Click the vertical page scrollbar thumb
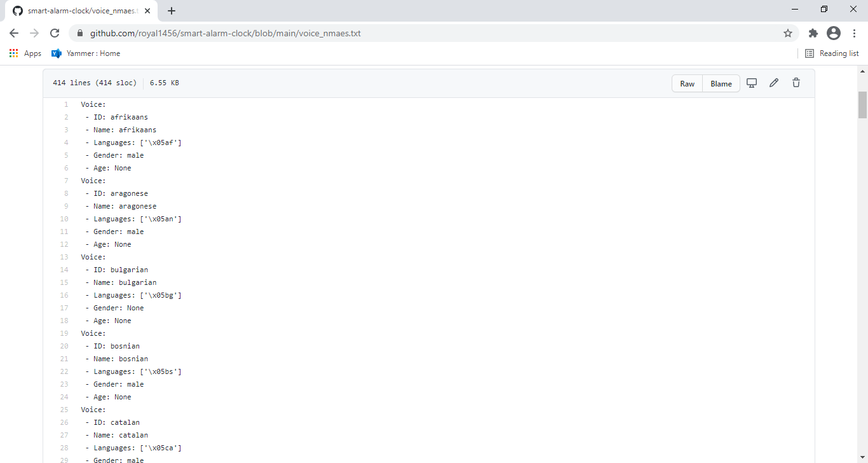 coord(862,105)
